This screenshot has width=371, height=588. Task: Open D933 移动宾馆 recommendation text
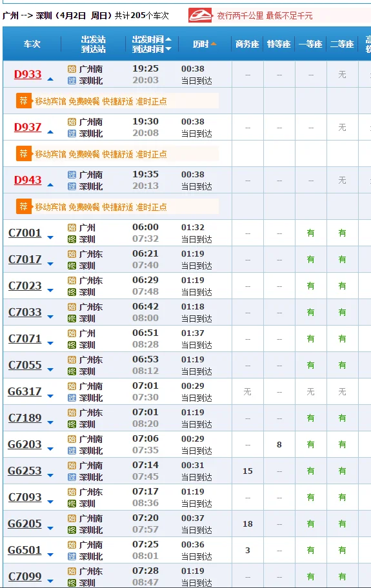point(101,101)
